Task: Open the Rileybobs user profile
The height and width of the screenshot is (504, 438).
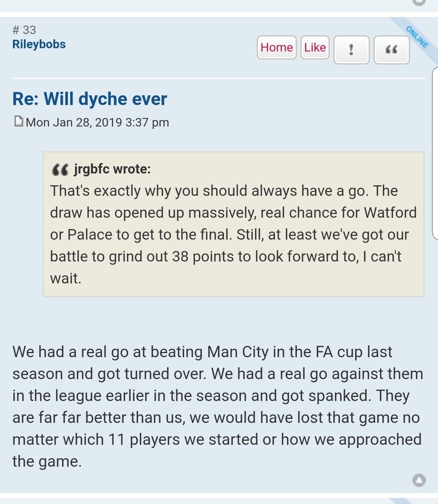Action: click(x=39, y=44)
